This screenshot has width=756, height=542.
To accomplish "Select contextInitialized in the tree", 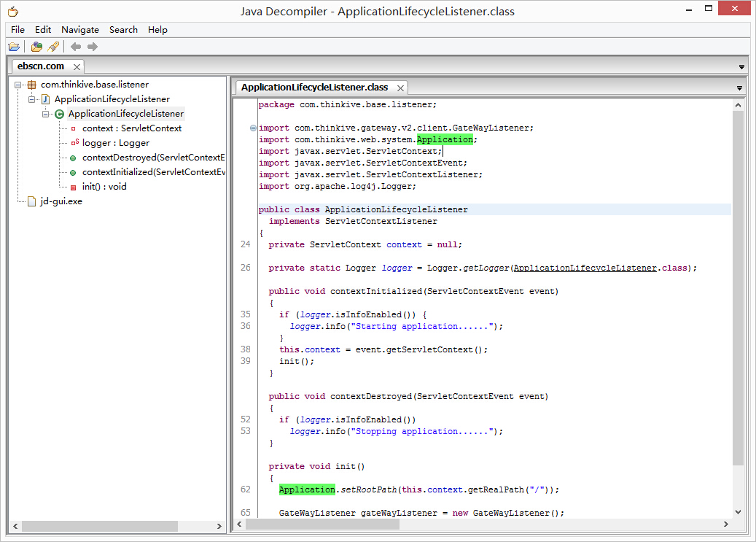I will [x=153, y=172].
